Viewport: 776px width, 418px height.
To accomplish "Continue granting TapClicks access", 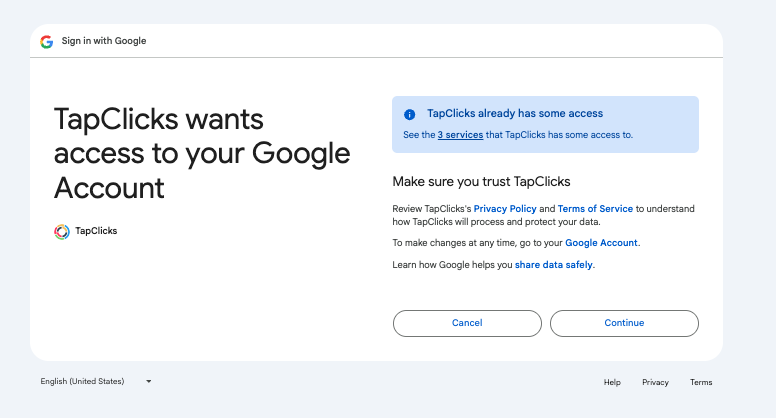I will coord(624,323).
